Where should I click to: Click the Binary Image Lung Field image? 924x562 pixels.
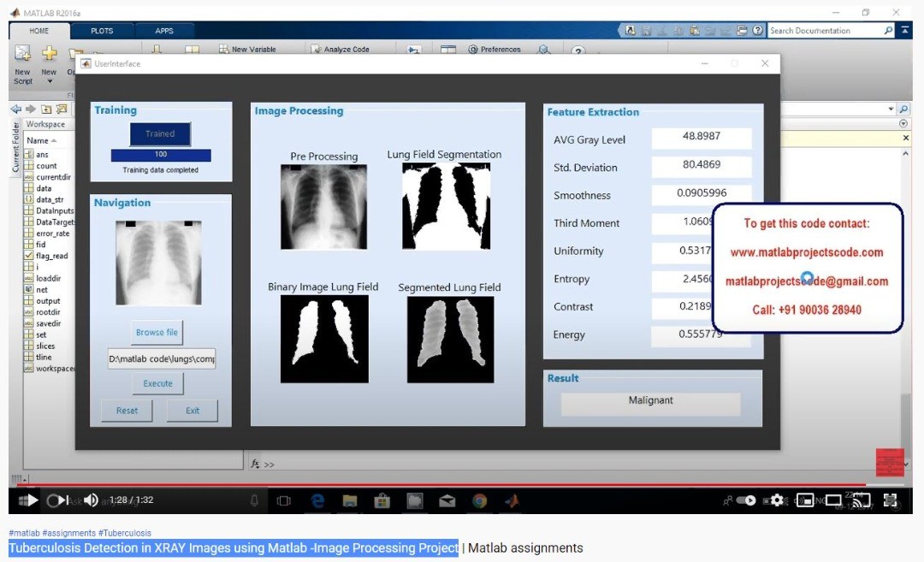pyautogui.click(x=325, y=340)
